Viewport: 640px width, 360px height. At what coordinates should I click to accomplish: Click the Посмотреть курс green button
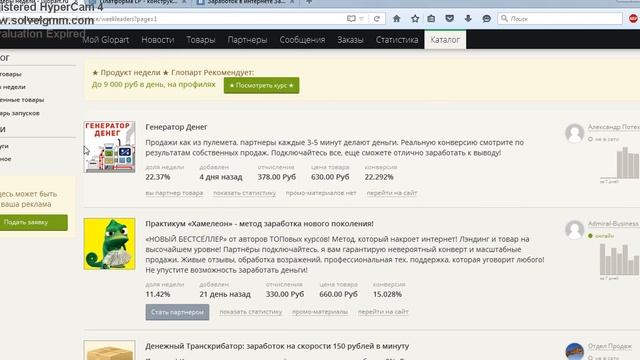coord(261,85)
